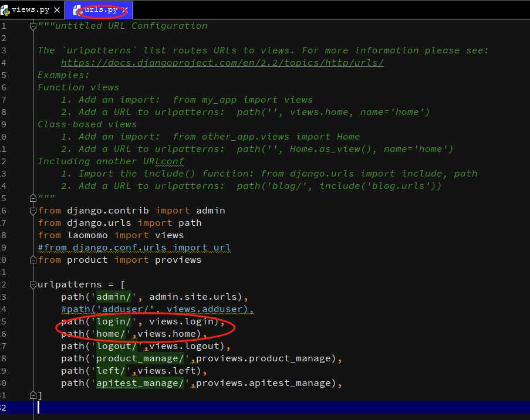Open the docs.djangoproject.com URL link
Screen dimensions: 530x420
222,63
